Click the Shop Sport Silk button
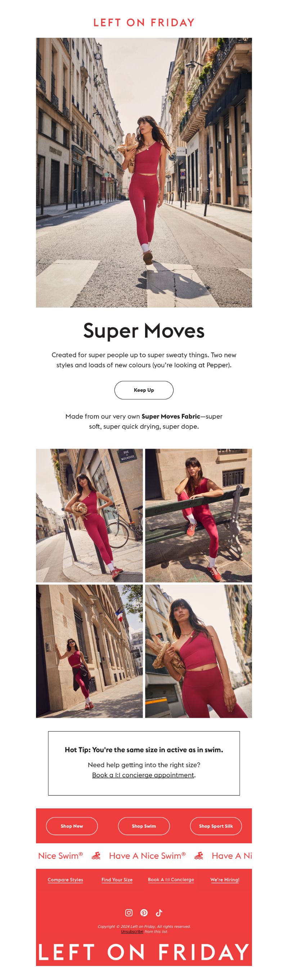The width and height of the screenshot is (288, 980). coord(216,826)
